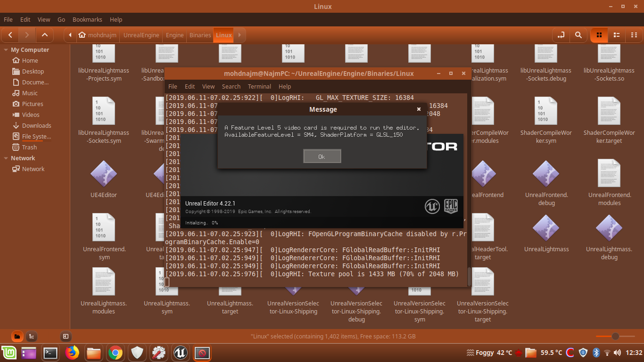Open Downloads from the sidebar
Screen dimensions: 644x362
click(x=33, y=125)
